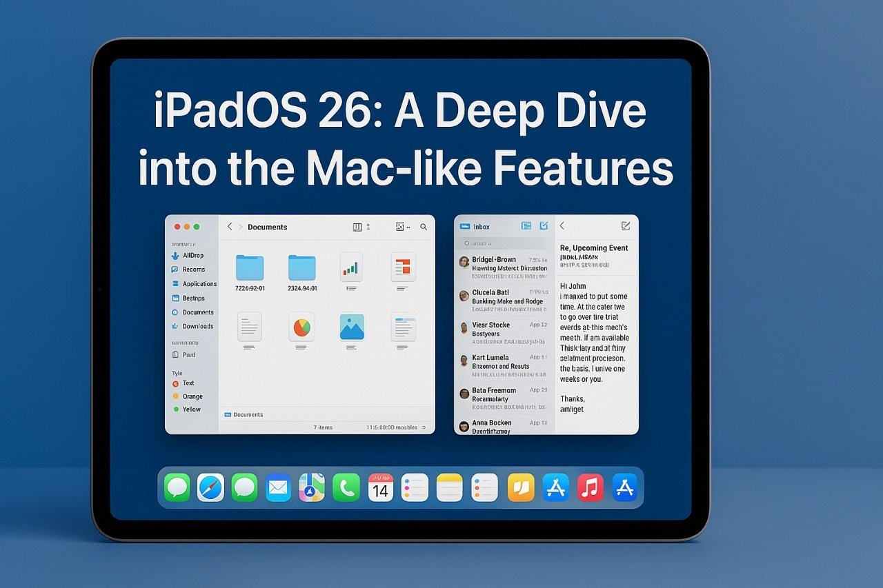Open email from Bridgel-Brown
This screenshot has height=588, width=883.
point(504,267)
